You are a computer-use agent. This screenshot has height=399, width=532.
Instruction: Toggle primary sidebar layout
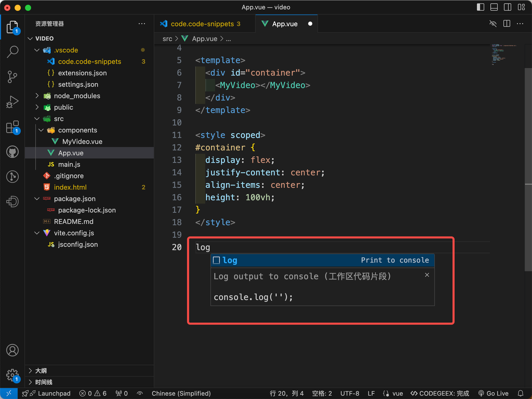[x=480, y=7]
